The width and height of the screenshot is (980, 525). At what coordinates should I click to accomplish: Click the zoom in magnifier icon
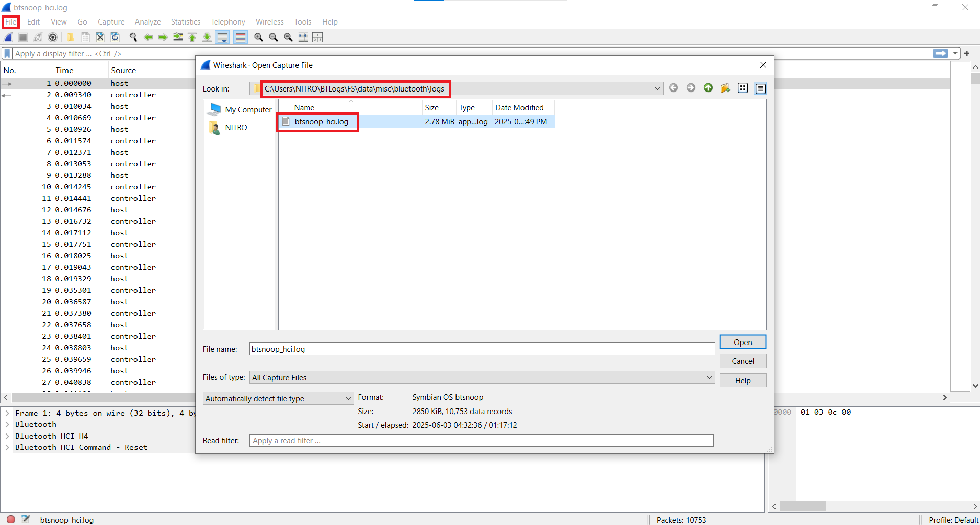coord(259,37)
